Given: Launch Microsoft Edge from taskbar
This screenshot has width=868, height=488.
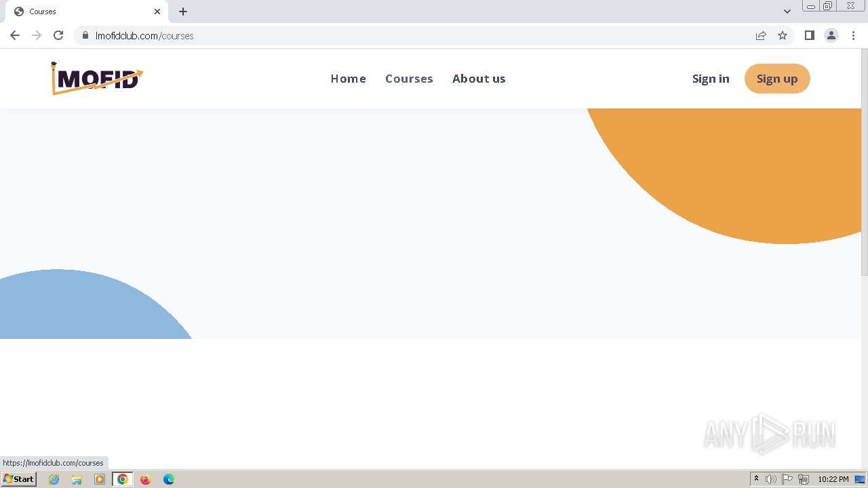Looking at the screenshot, I should point(169,479).
